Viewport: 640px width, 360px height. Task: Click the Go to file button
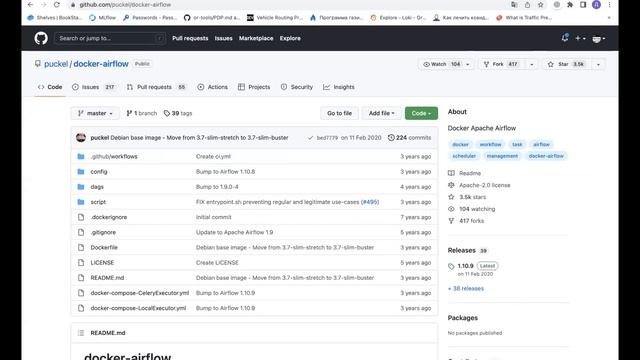(339, 113)
